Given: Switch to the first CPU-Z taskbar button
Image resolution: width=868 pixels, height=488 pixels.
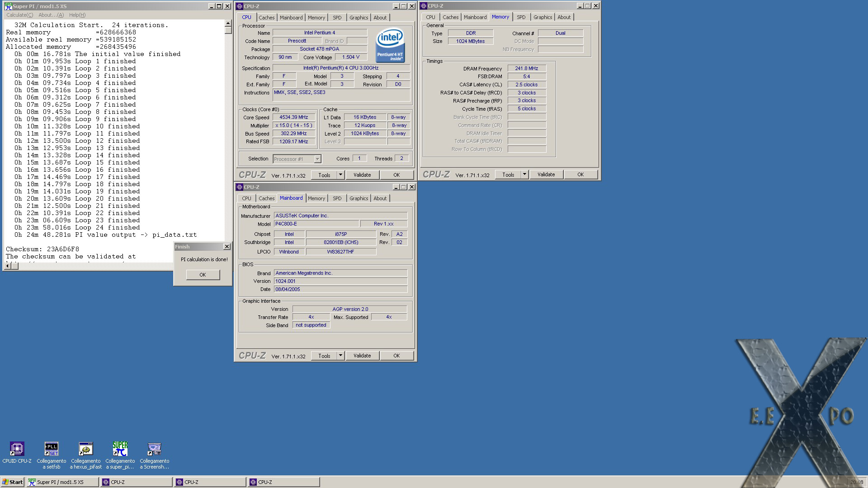Looking at the screenshot, I should 136,482.
